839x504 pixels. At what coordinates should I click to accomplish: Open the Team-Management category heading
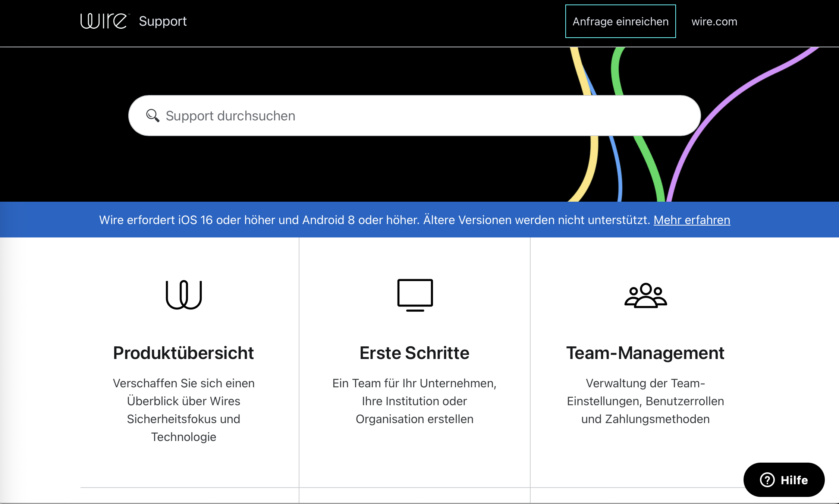(645, 353)
